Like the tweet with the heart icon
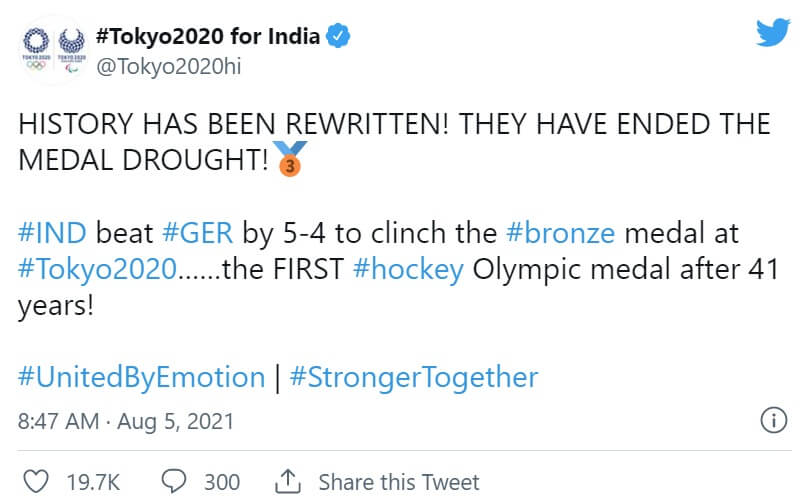 [36, 481]
